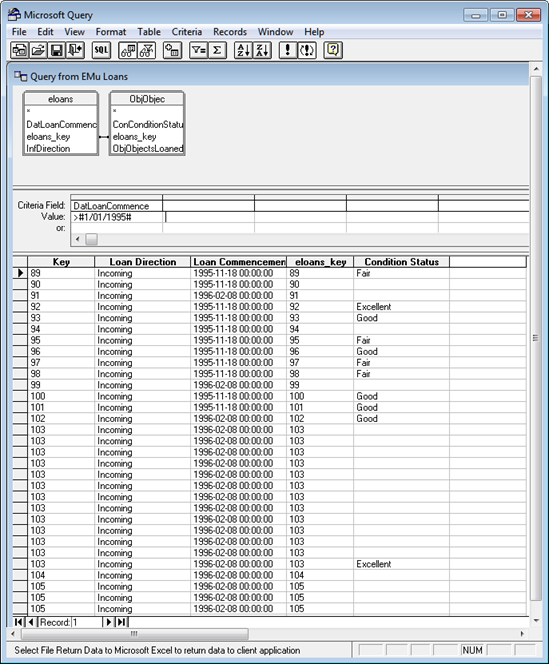Click the Add Tables icon
This screenshot has height=664, width=549.
coord(172,50)
